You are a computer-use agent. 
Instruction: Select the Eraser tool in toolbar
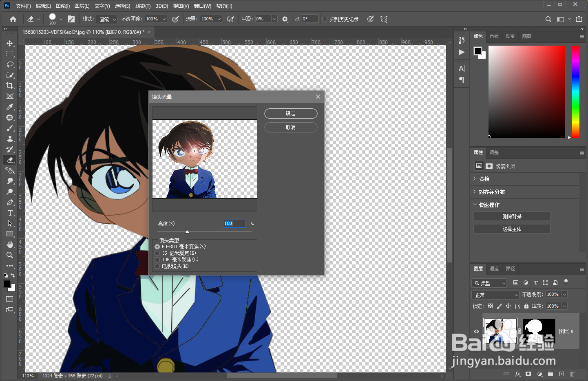(x=10, y=160)
